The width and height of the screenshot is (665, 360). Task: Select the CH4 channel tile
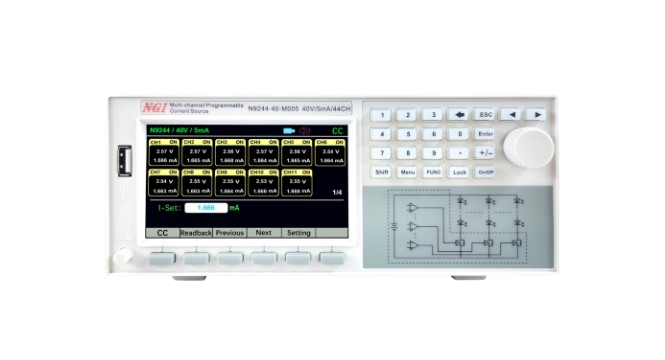tap(263, 152)
